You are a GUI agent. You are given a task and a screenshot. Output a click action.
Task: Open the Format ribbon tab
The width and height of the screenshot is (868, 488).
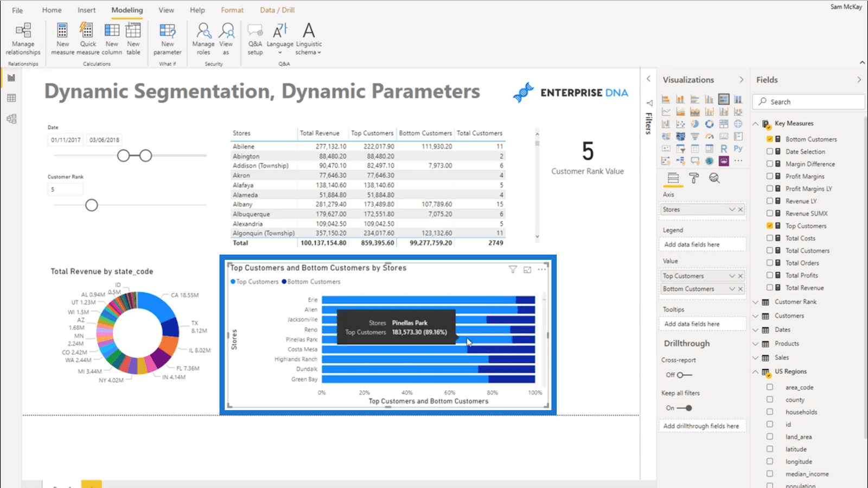[x=232, y=10]
